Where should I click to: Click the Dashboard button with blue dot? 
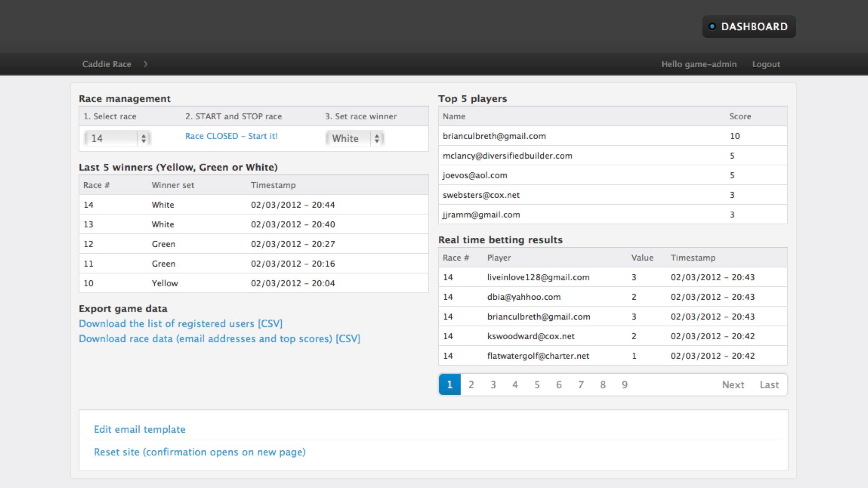click(x=749, y=26)
